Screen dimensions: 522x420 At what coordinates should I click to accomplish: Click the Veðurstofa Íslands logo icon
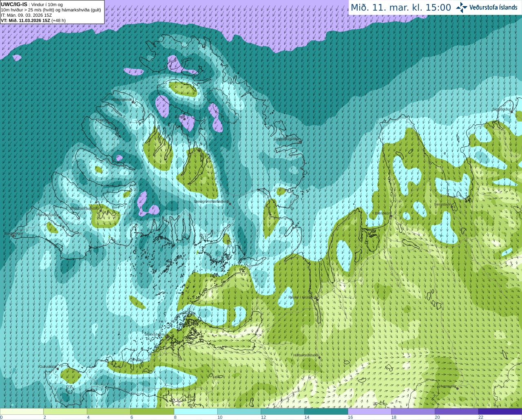462,7
